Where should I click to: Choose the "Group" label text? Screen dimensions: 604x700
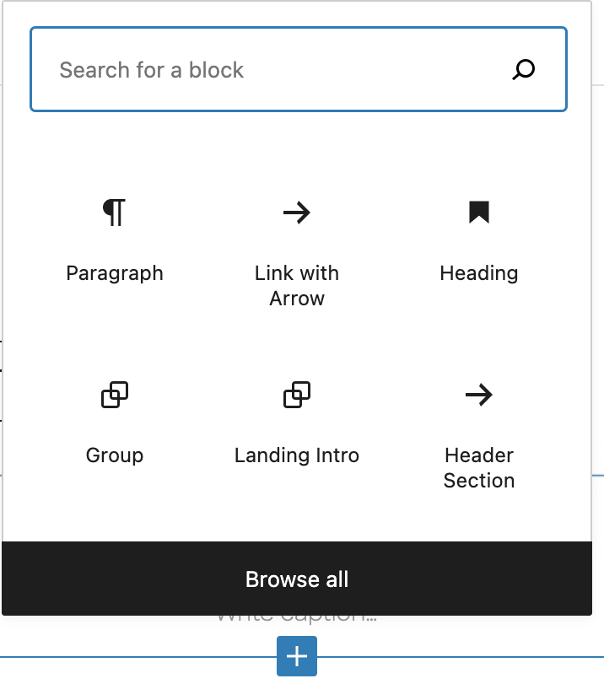pyautogui.click(x=115, y=455)
